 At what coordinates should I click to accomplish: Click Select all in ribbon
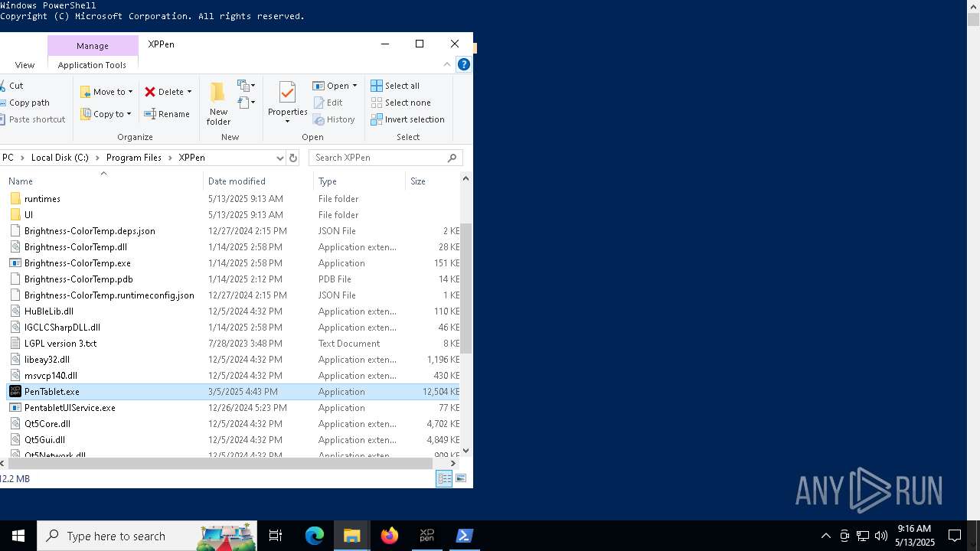(x=395, y=86)
